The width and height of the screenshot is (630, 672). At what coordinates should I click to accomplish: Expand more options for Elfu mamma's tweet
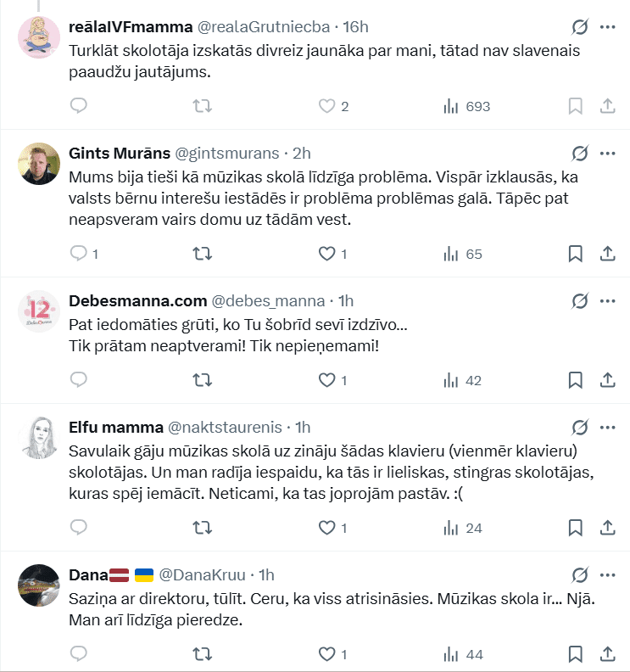point(607,427)
